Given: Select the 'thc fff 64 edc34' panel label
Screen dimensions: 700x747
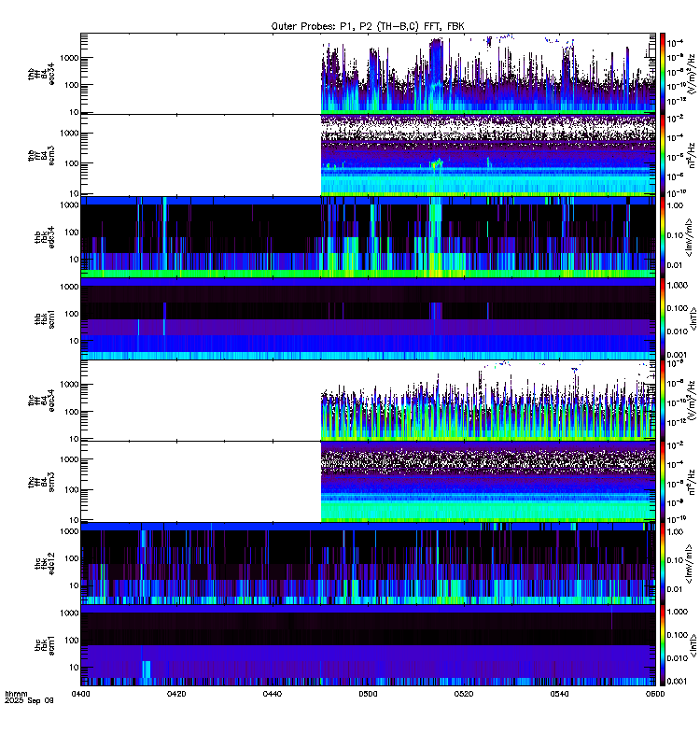Looking at the screenshot, I should 41,401.
